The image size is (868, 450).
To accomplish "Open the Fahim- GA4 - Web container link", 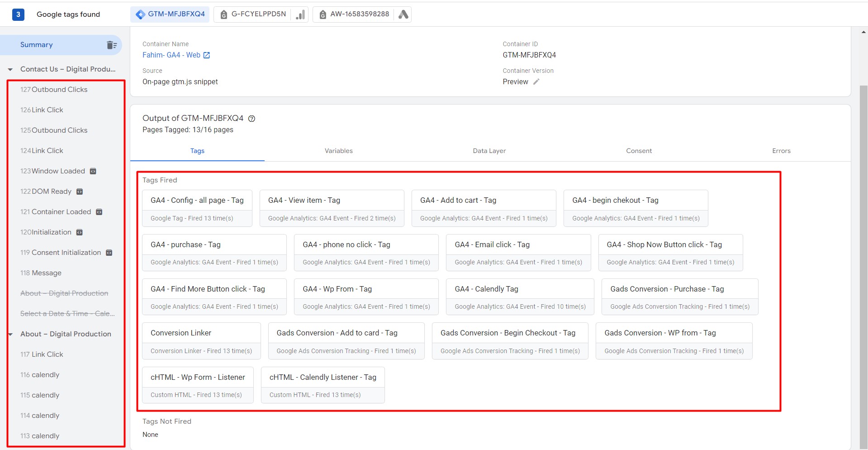I will pos(171,55).
